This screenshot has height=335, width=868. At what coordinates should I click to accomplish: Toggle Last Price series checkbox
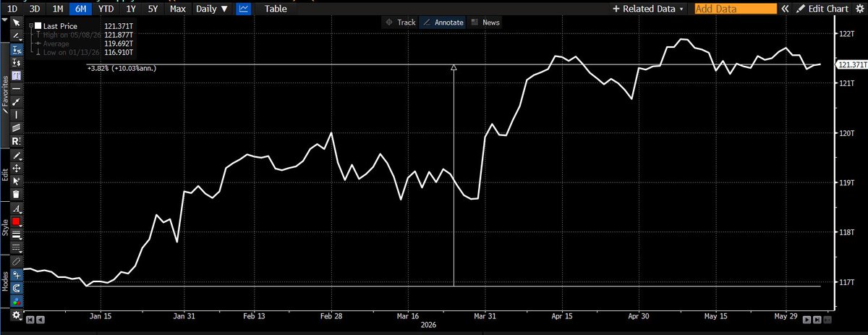[38, 25]
